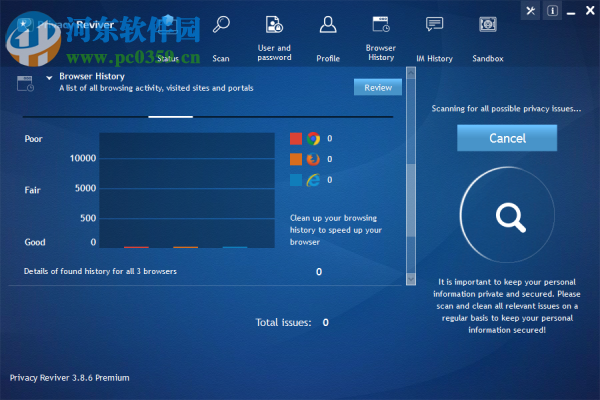The width and height of the screenshot is (600, 400).
Task: Click the scrollbar down arrow
Action: pyautogui.click(x=411, y=279)
